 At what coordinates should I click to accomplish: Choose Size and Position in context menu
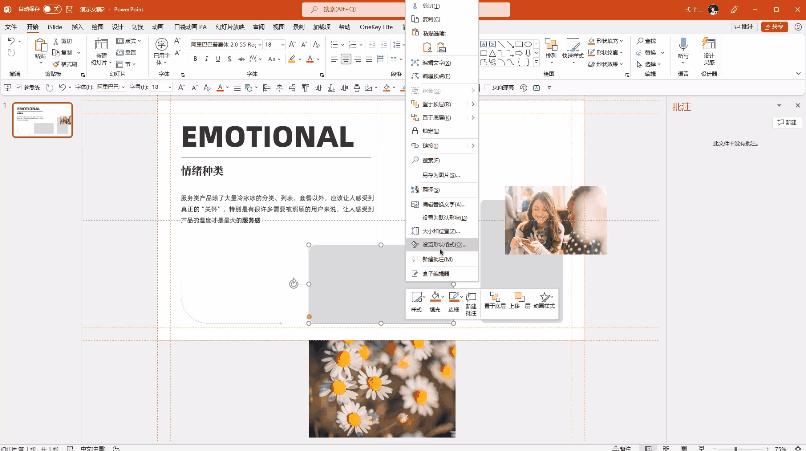click(442, 231)
